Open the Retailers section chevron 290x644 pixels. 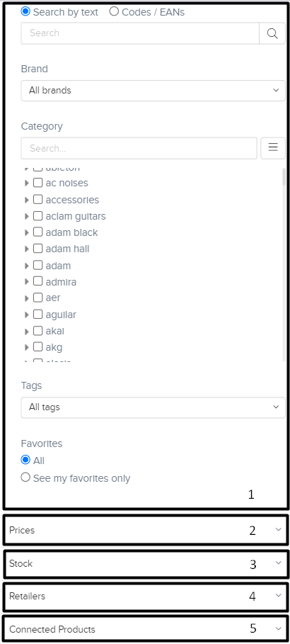click(x=279, y=595)
